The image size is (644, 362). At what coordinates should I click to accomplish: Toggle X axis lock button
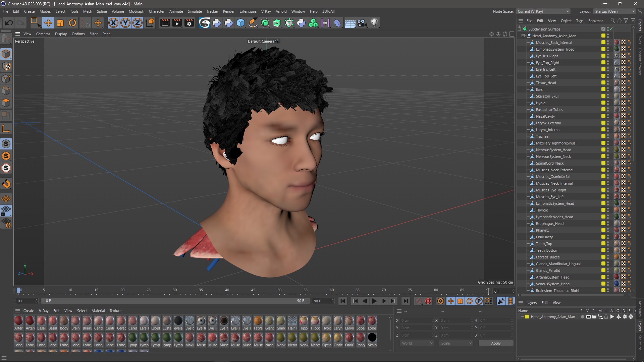[x=113, y=23]
